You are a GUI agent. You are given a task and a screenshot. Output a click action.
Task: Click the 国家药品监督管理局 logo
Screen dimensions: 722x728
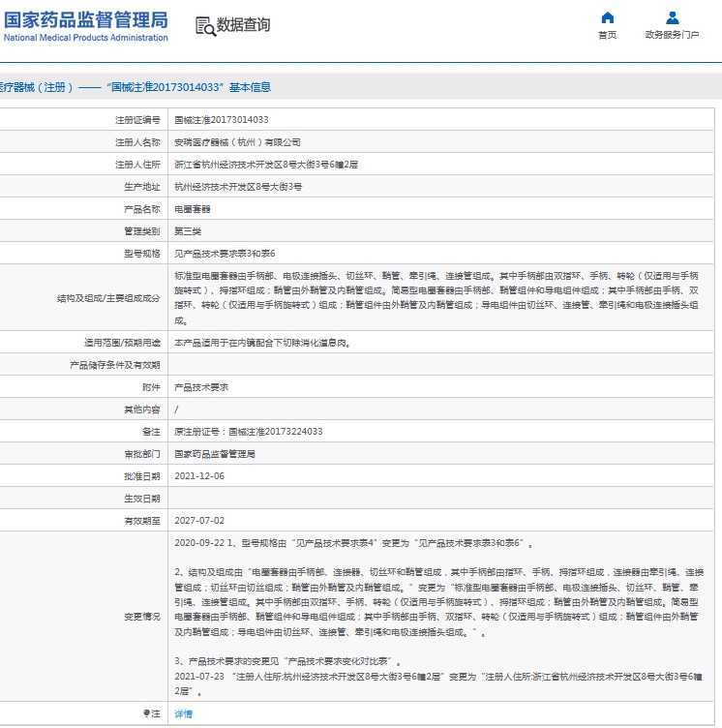coord(86,26)
